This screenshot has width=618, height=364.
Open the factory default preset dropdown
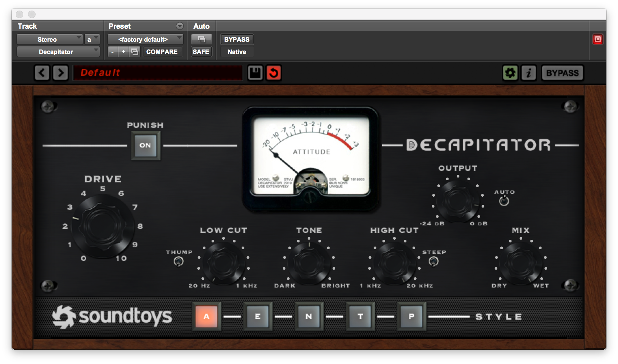[x=146, y=39]
